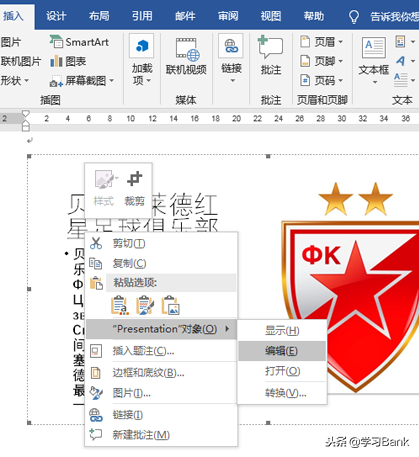
Task: Click the 新建批注 comment icon in menu
Action: [96, 434]
